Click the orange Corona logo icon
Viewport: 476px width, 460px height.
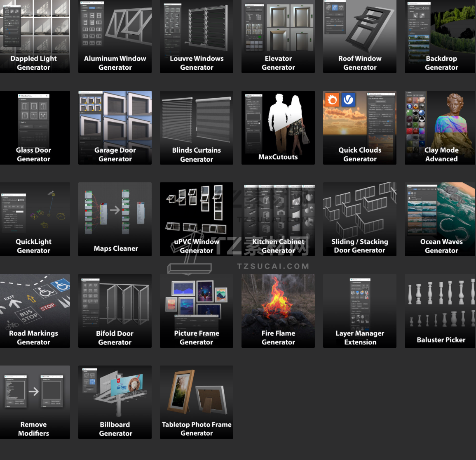pyautogui.click(x=332, y=100)
